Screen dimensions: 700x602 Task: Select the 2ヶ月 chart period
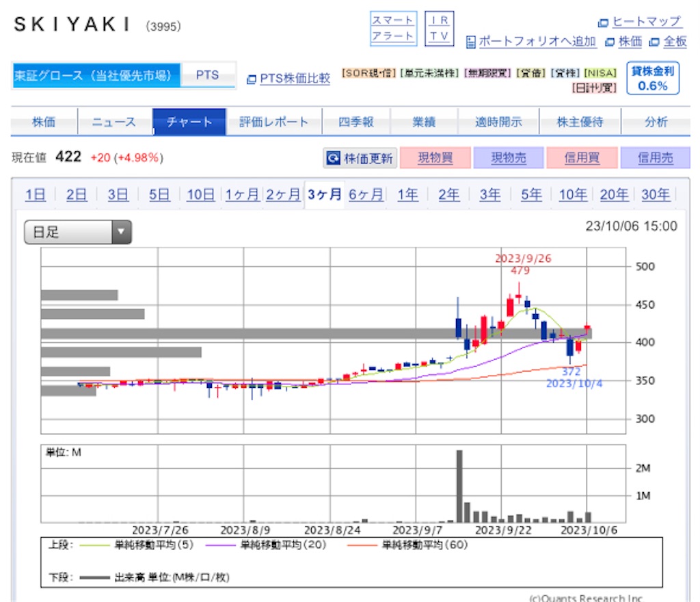pos(283,195)
